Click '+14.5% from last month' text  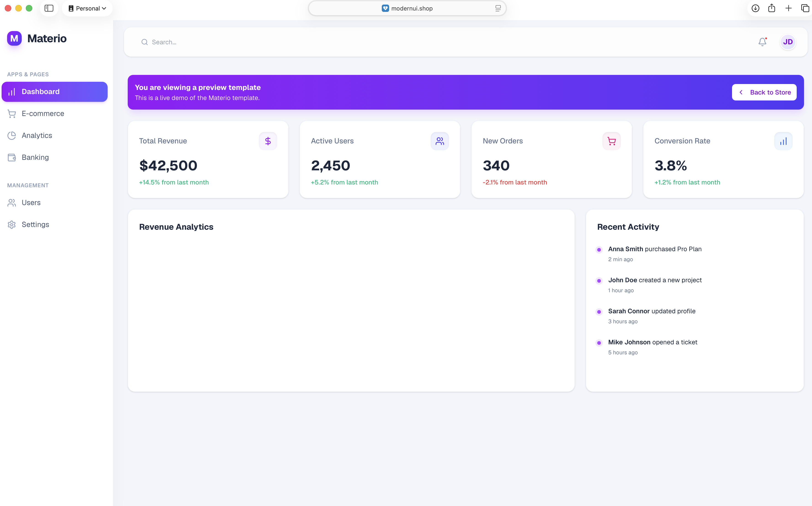[x=174, y=182]
